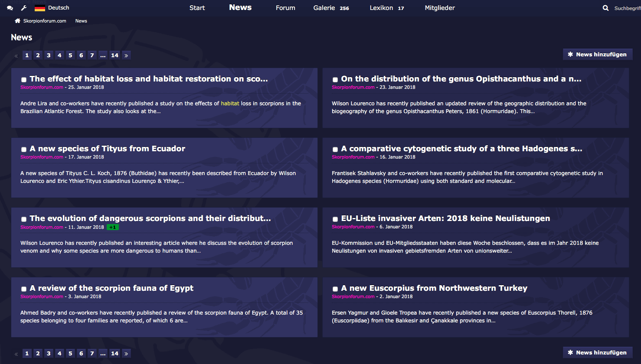Viewport: 641px width, 364px height.
Task: Open the Galerie menu item
Action: tap(324, 8)
